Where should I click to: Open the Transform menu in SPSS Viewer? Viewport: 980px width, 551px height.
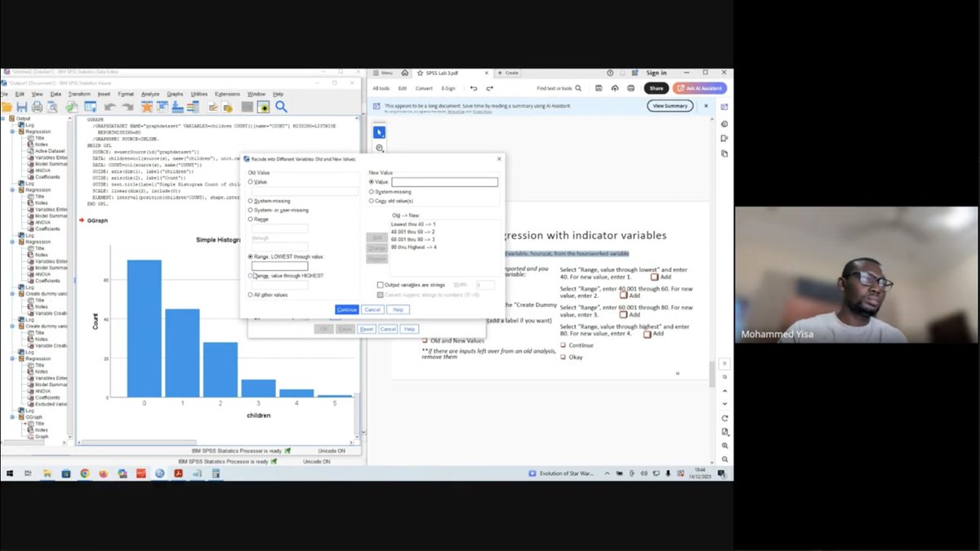click(x=79, y=94)
